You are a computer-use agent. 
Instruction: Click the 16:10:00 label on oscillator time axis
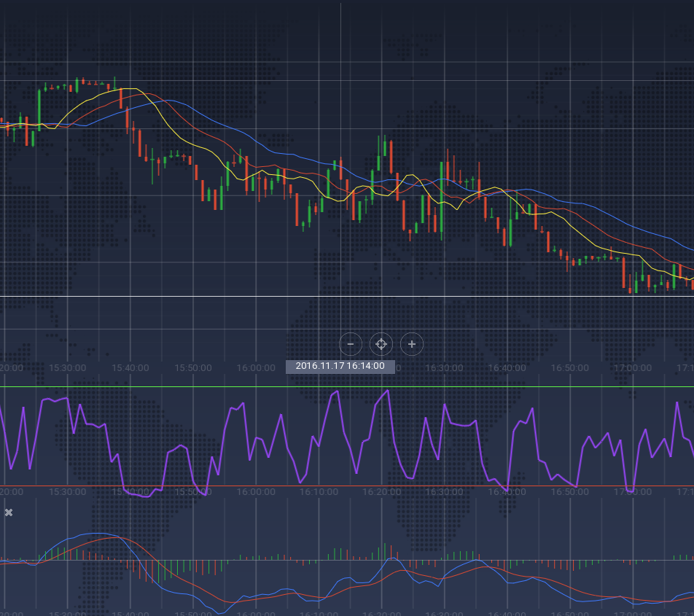point(319,492)
